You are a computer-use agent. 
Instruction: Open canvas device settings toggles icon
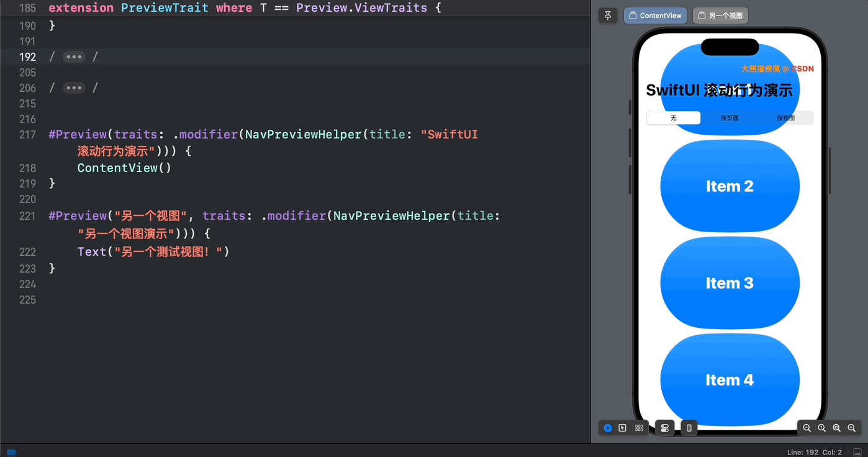click(664, 428)
